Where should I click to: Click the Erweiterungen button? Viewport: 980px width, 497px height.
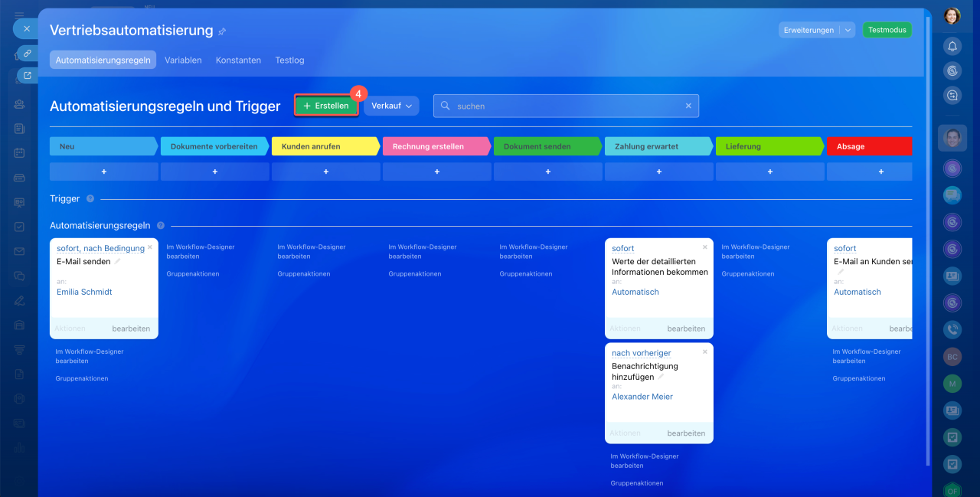coord(808,30)
